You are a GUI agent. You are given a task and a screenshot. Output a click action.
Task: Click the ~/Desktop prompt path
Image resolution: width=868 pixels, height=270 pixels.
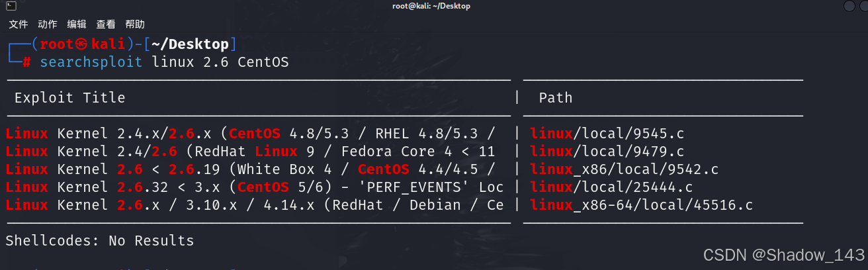[x=190, y=45]
